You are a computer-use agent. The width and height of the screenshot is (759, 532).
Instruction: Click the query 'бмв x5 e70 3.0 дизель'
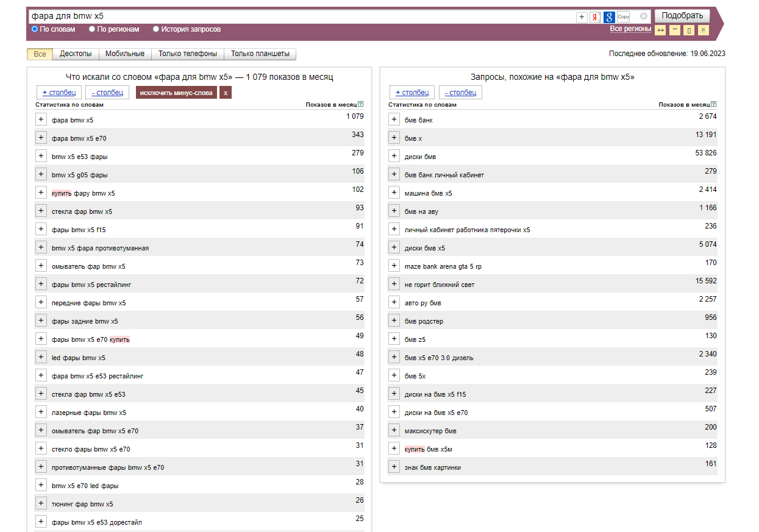click(x=439, y=358)
